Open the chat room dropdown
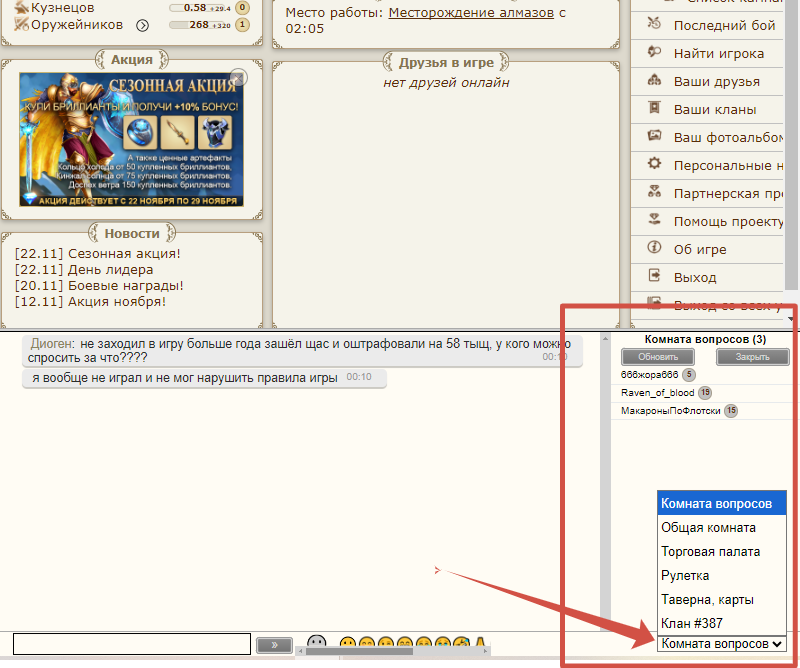Screen dimensions: 800x668 pyautogui.click(x=721, y=644)
